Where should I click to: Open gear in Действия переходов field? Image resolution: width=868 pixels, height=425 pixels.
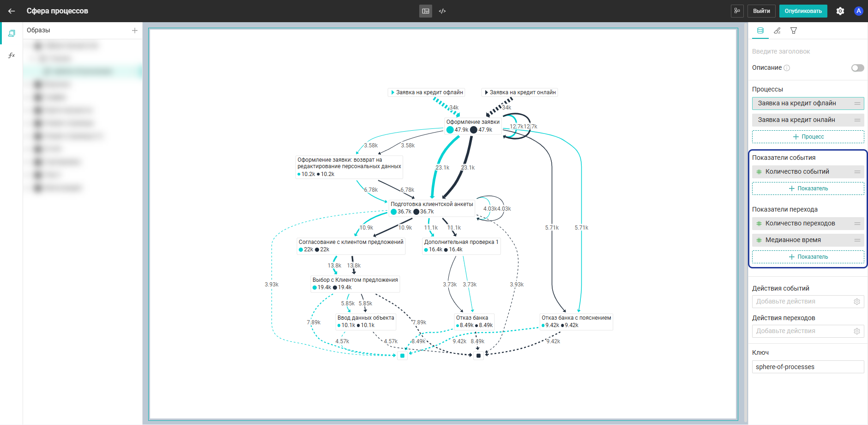857,331
